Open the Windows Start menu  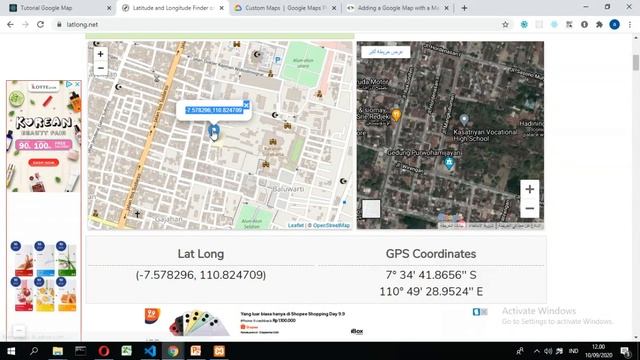click(11, 351)
